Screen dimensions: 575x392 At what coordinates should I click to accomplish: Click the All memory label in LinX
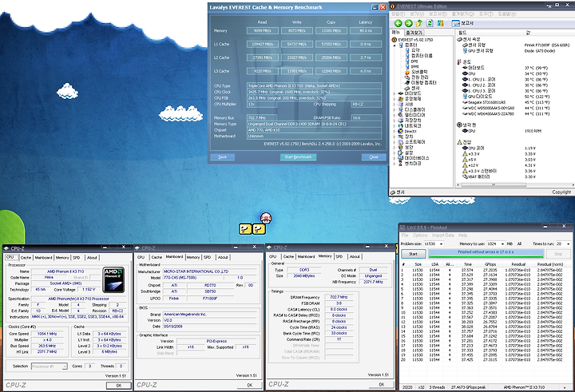click(x=519, y=244)
